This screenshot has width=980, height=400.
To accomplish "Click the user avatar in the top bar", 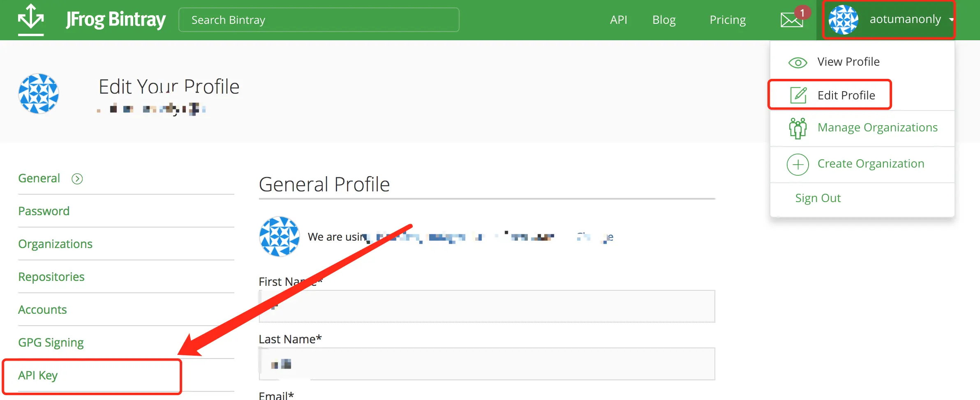I will [843, 19].
